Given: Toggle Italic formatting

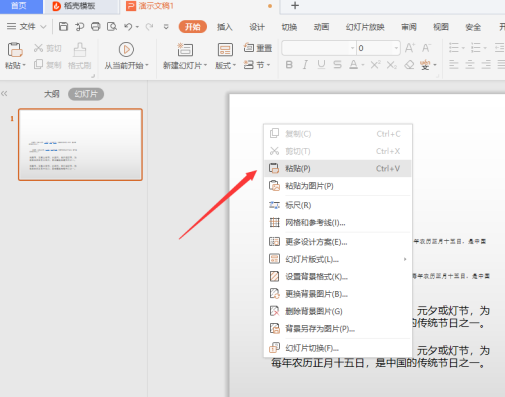Looking at the screenshot, I should pos(305,65).
